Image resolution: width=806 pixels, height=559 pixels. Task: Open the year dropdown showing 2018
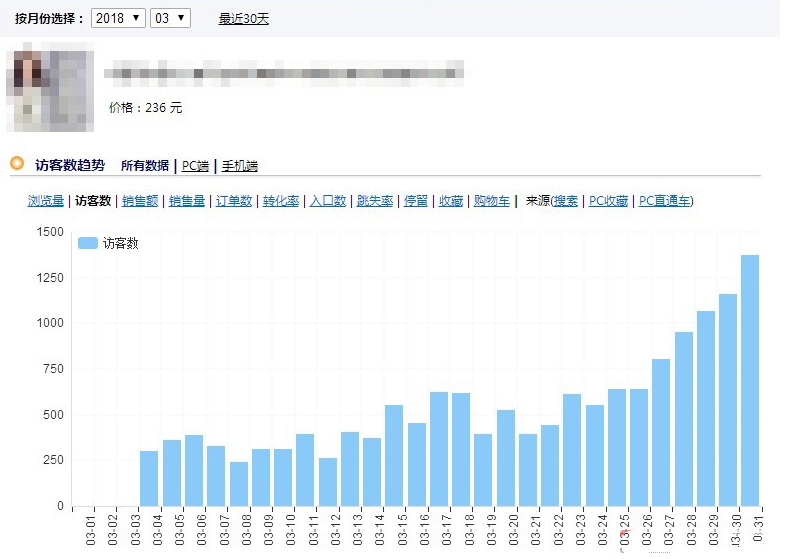click(117, 18)
